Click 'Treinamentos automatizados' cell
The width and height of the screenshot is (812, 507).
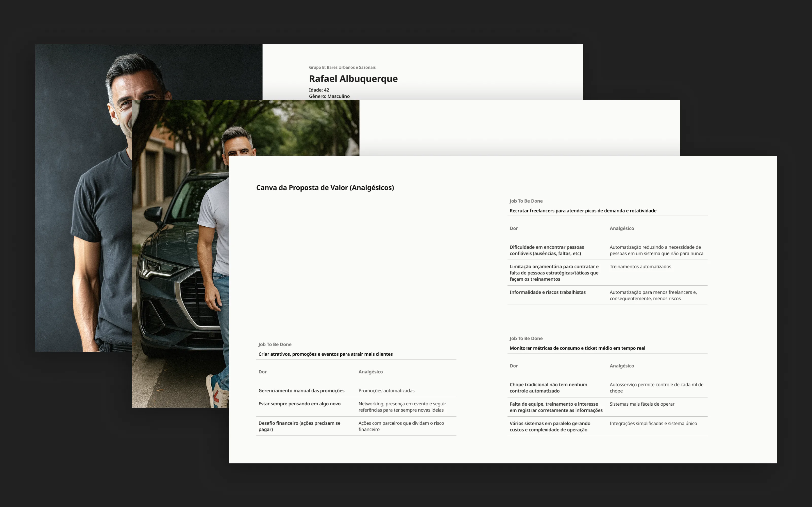640,267
